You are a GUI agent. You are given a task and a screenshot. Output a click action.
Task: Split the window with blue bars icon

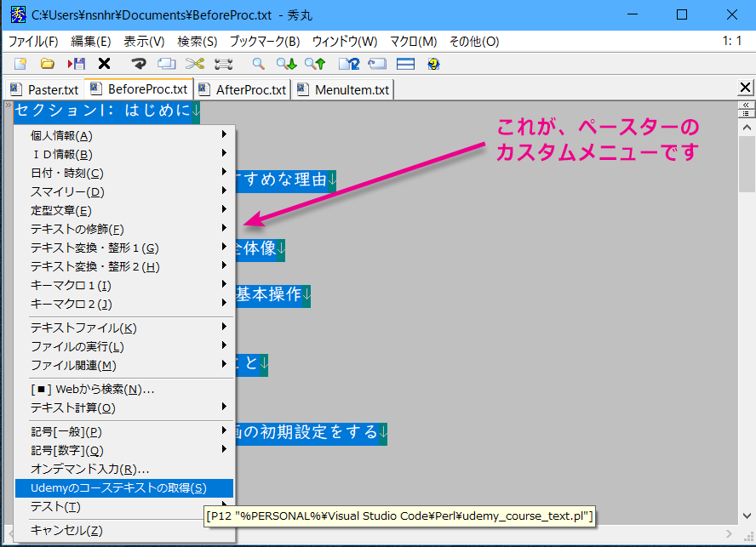pyautogui.click(x=405, y=64)
